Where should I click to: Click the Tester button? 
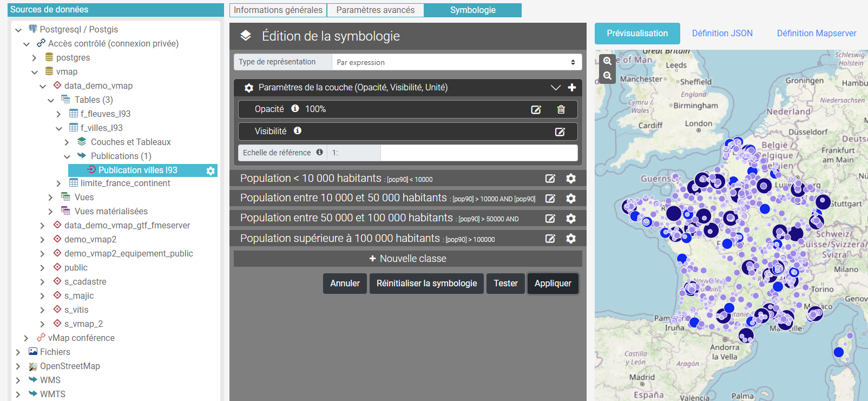(505, 284)
